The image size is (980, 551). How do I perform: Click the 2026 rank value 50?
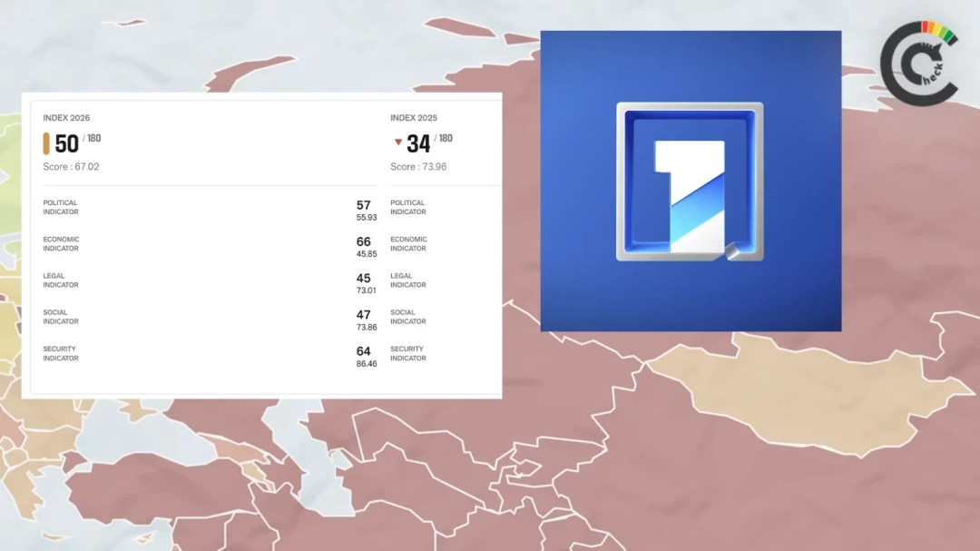point(67,143)
